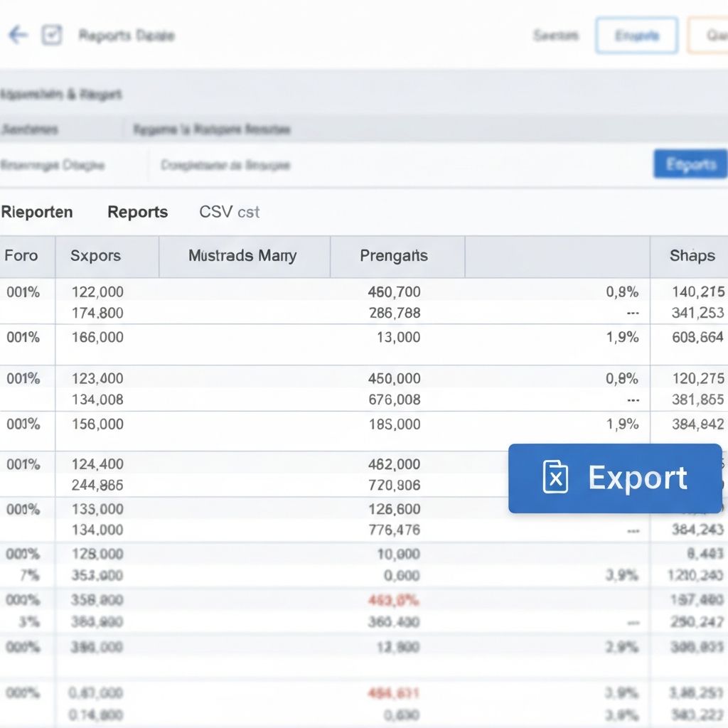The width and height of the screenshot is (728, 728).
Task: Click the outlined Export button at top right
Action: coord(636,35)
